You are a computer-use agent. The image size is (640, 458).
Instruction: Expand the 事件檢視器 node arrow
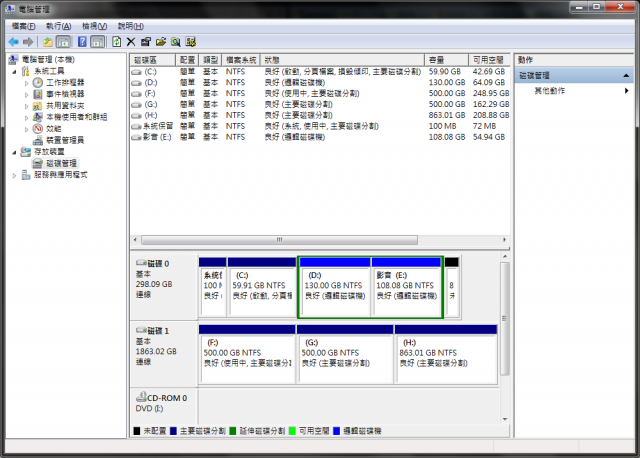click(x=27, y=95)
